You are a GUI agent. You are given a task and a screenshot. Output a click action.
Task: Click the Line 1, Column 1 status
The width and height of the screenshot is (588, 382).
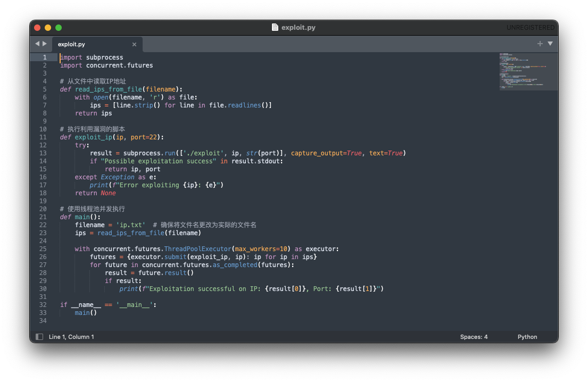click(71, 337)
